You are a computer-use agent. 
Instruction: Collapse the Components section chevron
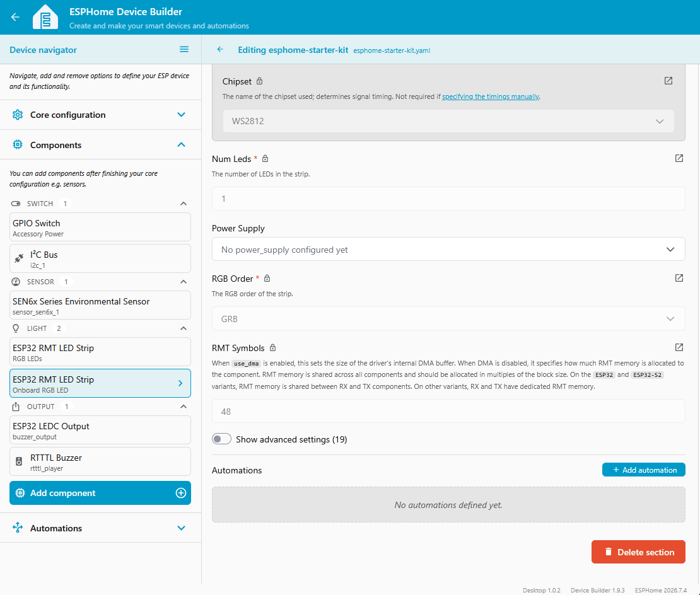[181, 144]
